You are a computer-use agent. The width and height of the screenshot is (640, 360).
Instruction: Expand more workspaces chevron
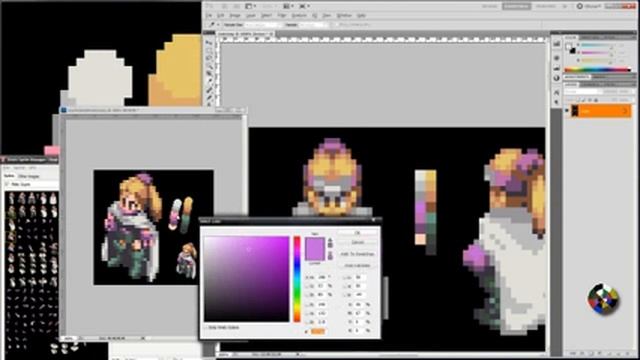coord(565,6)
